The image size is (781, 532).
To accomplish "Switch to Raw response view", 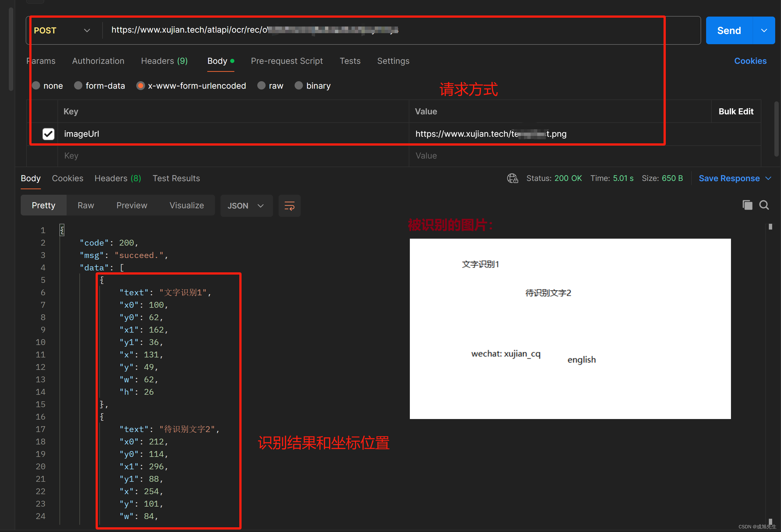I will tap(86, 205).
